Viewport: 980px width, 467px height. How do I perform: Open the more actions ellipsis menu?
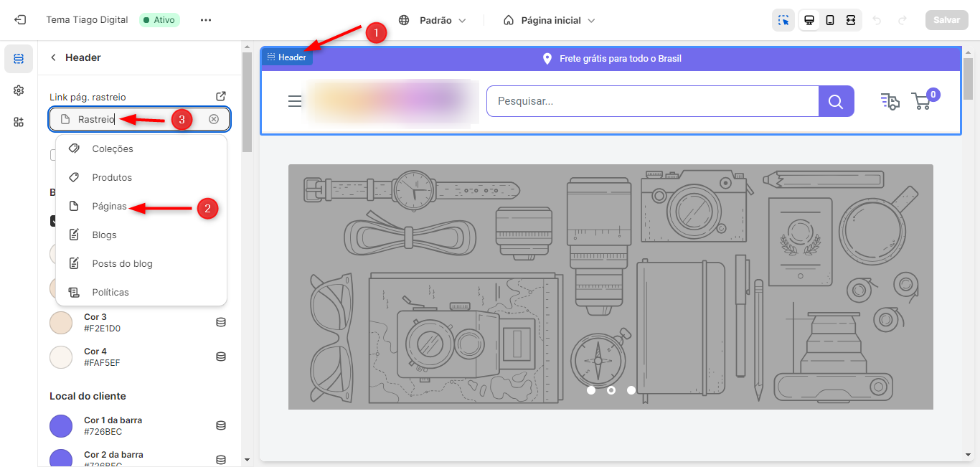(x=206, y=20)
